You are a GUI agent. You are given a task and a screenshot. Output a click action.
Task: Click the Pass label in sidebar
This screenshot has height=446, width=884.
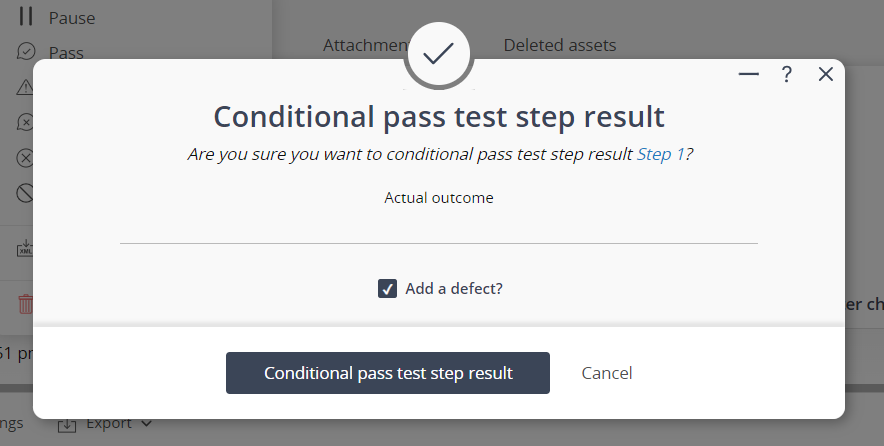[x=66, y=52]
